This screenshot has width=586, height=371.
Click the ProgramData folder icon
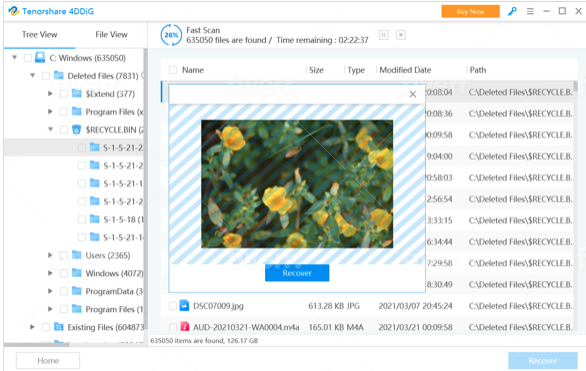click(x=77, y=291)
